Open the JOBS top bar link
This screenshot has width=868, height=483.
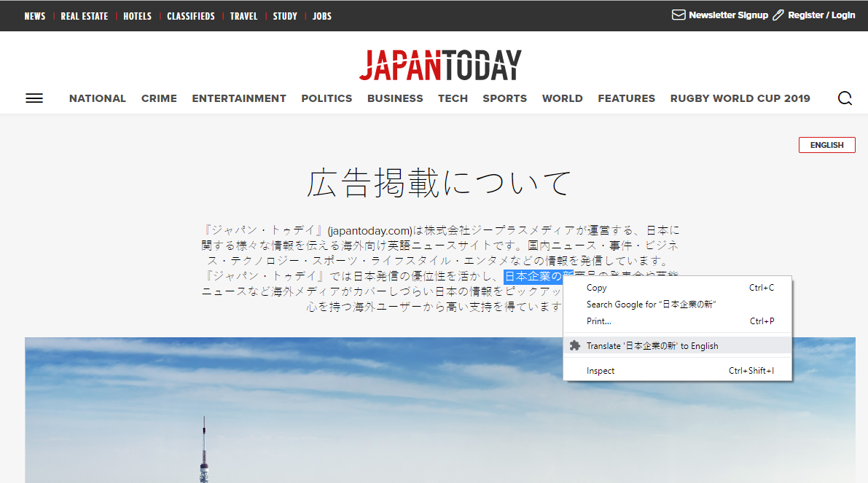[x=321, y=16]
